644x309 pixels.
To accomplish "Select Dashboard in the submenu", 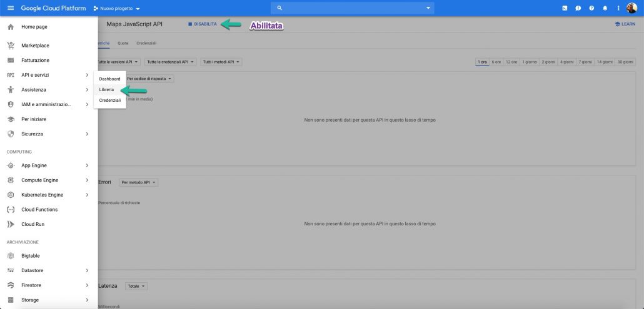I will (x=109, y=79).
